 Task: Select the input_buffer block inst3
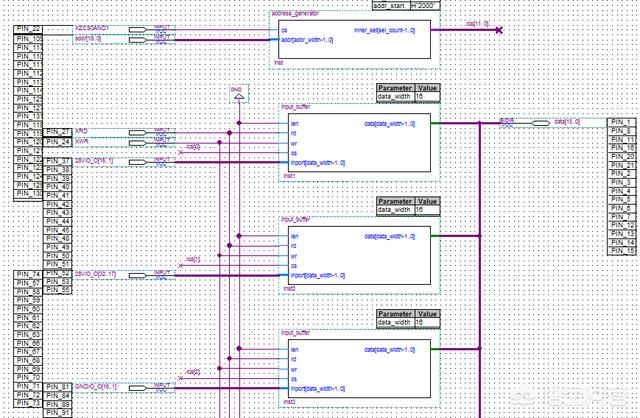354,365
